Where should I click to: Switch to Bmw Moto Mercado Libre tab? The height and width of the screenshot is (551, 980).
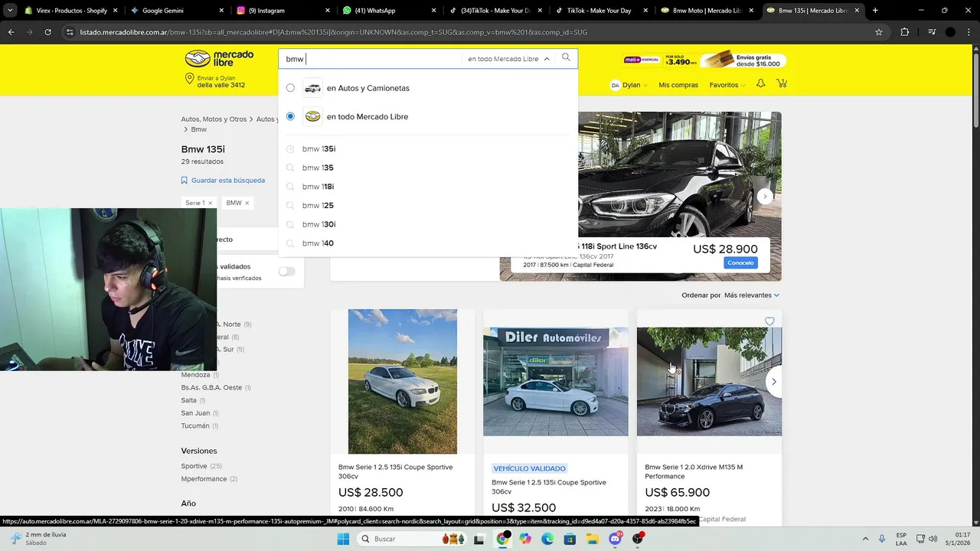(x=705, y=11)
